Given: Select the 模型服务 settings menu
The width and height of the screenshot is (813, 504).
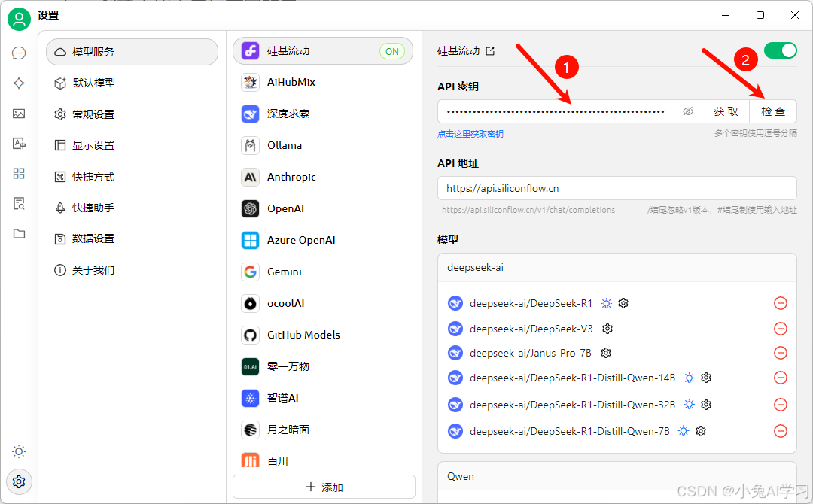Looking at the screenshot, I should 132,52.
